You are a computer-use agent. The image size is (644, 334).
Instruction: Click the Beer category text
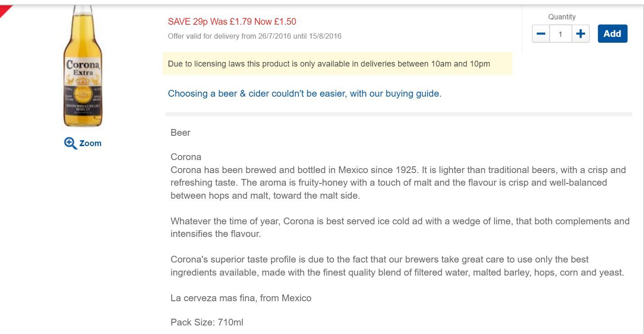pyautogui.click(x=180, y=133)
